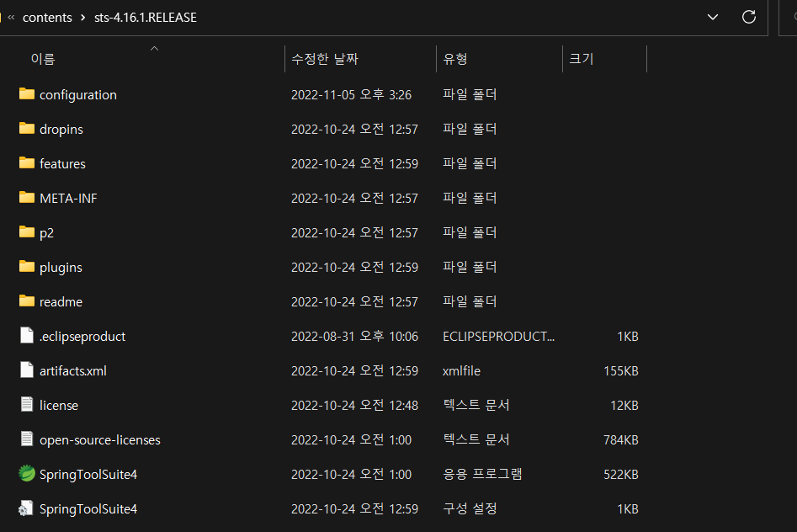This screenshot has width=797, height=532.
Task: Click the readme folder icon
Action: point(26,301)
